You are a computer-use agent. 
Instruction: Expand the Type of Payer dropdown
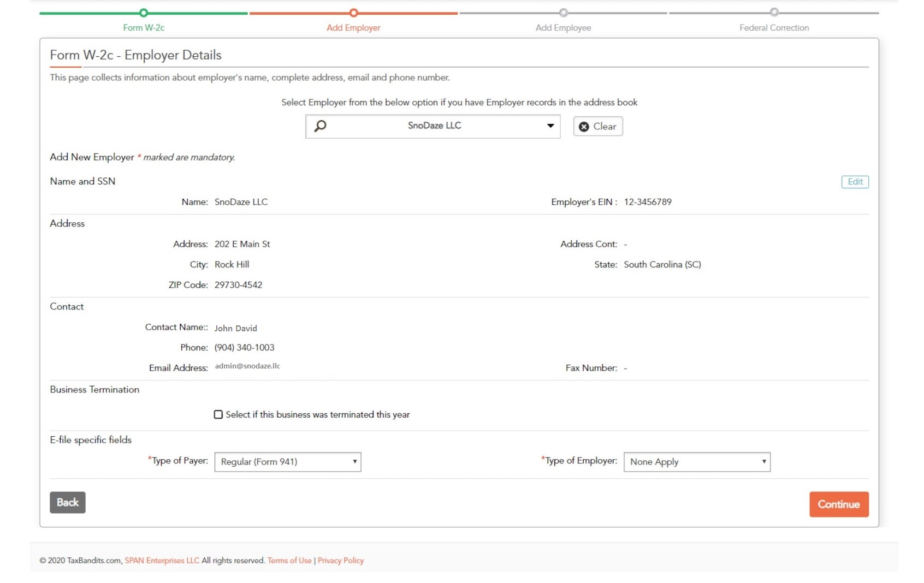[x=288, y=462]
